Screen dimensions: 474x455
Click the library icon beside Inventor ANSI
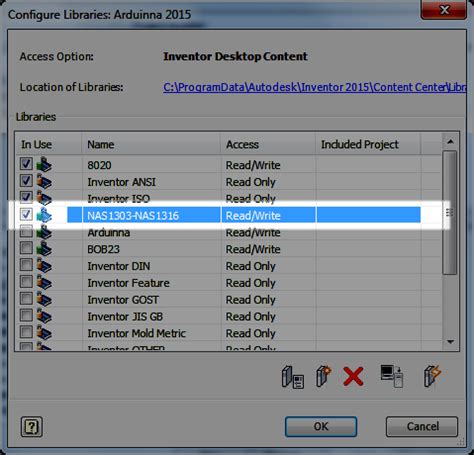click(x=44, y=181)
